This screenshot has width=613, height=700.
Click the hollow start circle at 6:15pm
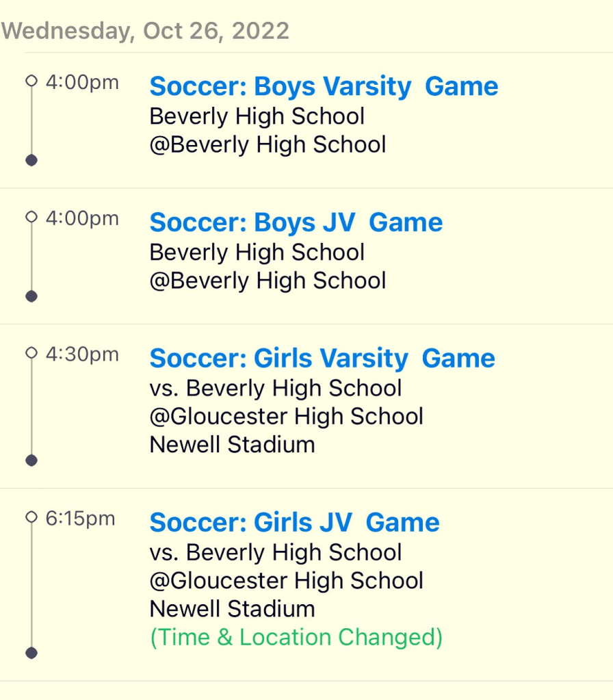click(31, 517)
